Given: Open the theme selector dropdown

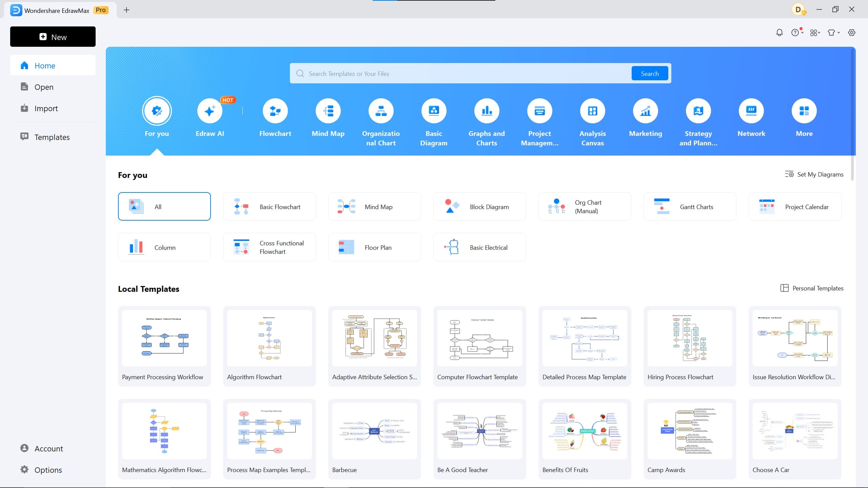Looking at the screenshot, I should (833, 32).
